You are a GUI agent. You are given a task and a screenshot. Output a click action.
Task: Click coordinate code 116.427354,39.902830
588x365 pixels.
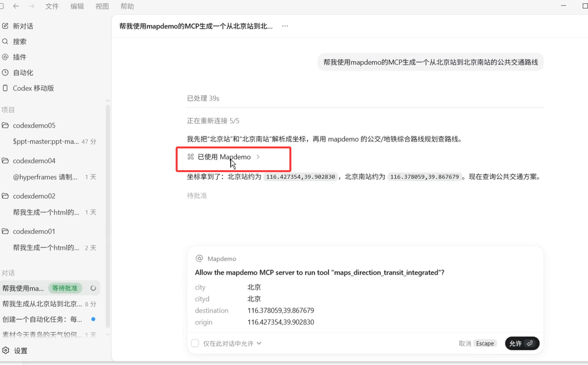point(301,177)
